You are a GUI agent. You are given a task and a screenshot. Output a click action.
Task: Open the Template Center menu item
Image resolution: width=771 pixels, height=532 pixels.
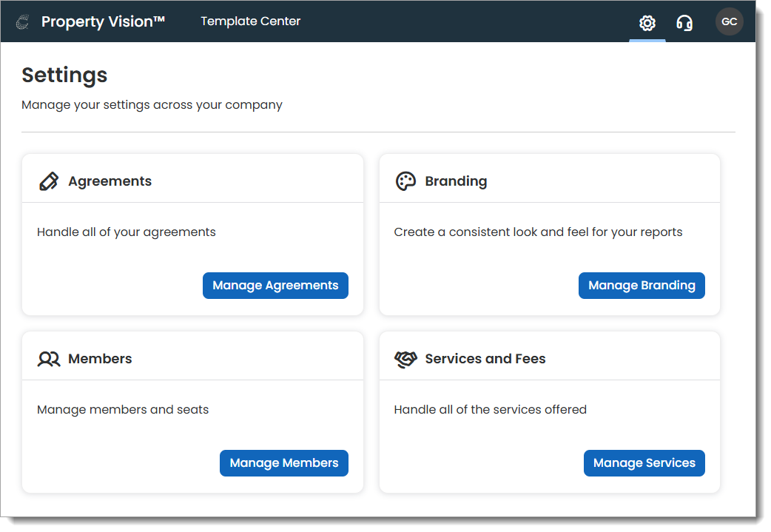[x=251, y=21]
